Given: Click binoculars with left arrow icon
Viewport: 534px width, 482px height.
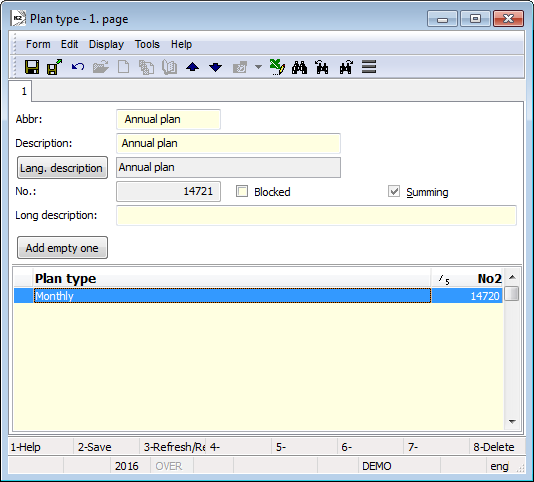Looking at the screenshot, I should click(x=322, y=67).
